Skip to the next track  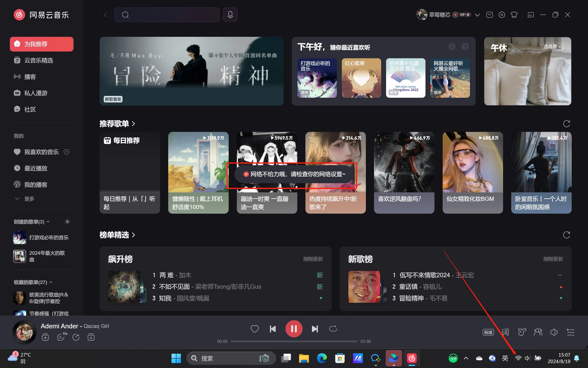[x=315, y=329]
